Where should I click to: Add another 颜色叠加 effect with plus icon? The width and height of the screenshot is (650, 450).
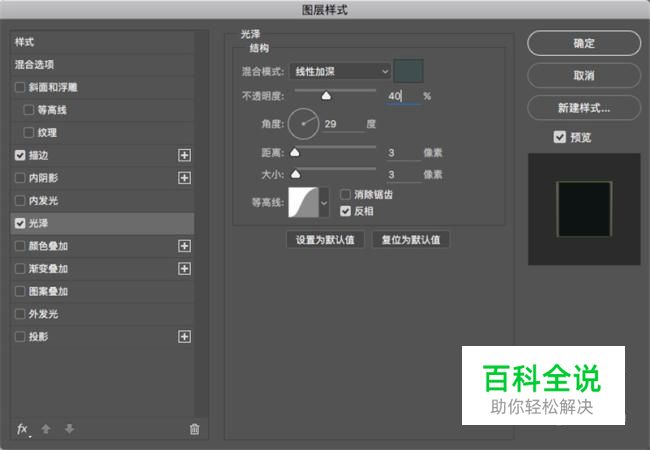point(184,246)
